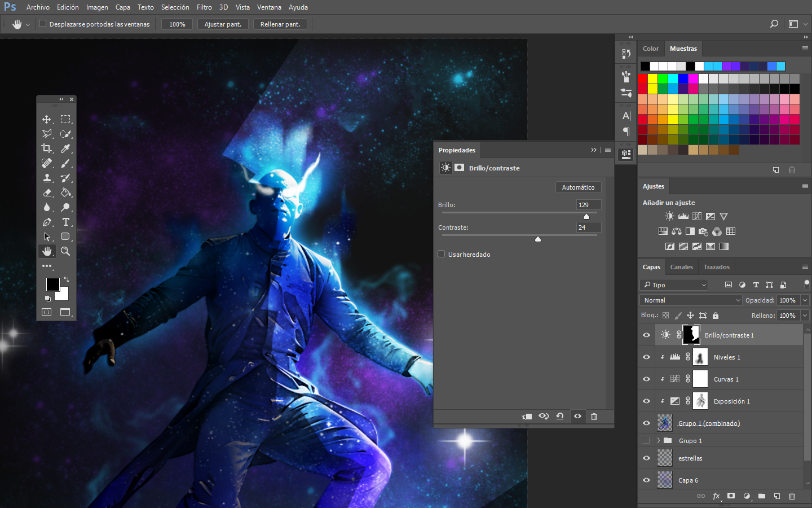
Task: Select the Spot Healing Brush tool
Action: point(47,163)
